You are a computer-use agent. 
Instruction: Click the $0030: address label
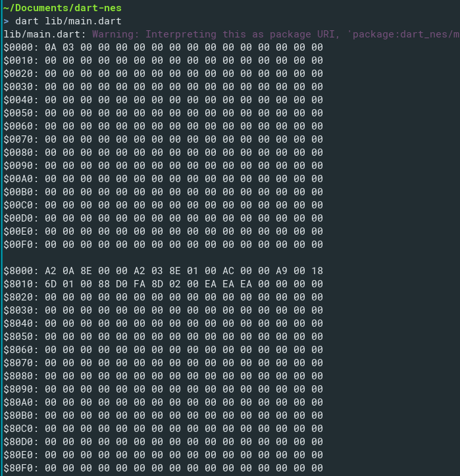point(21,87)
